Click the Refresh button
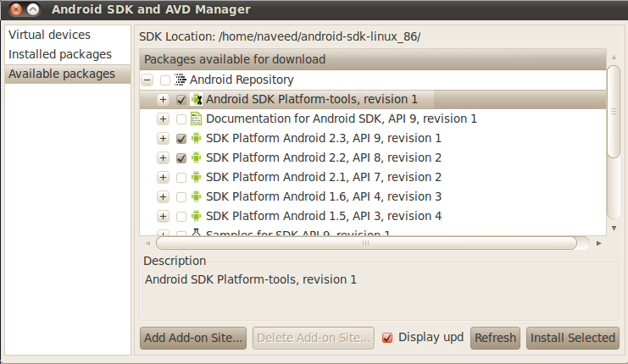Viewport: 628px width, 364px height. click(x=495, y=338)
